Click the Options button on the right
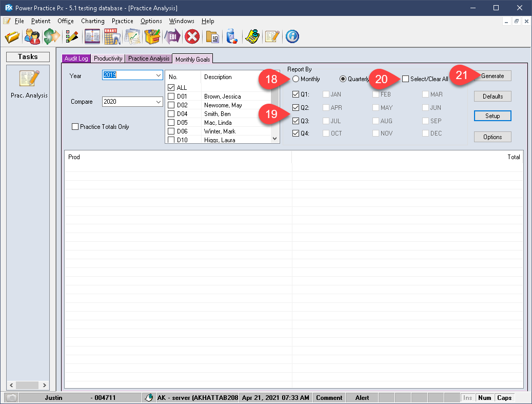This screenshot has width=532, height=404. pos(492,137)
